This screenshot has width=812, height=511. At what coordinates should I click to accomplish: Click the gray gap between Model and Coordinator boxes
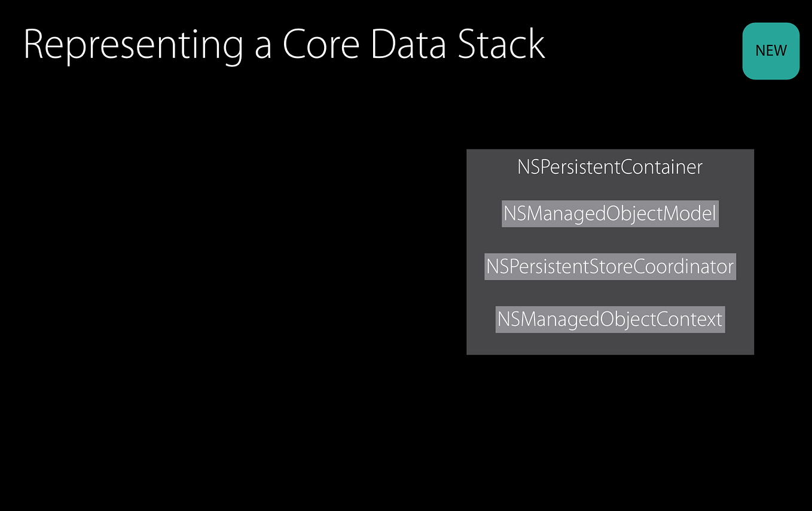[610, 240]
